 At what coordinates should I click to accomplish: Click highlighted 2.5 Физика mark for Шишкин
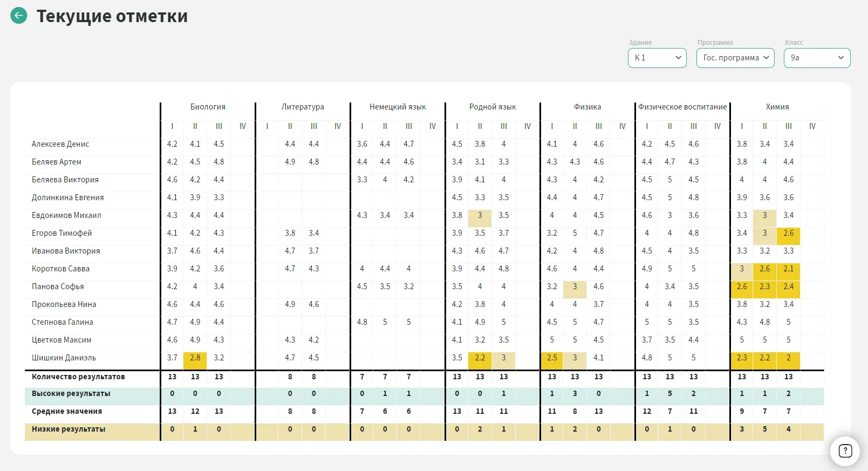click(x=552, y=358)
